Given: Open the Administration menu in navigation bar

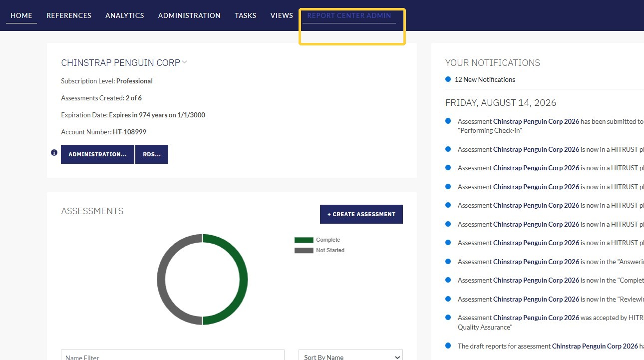Looking at the screenshot, I should 189,15.
